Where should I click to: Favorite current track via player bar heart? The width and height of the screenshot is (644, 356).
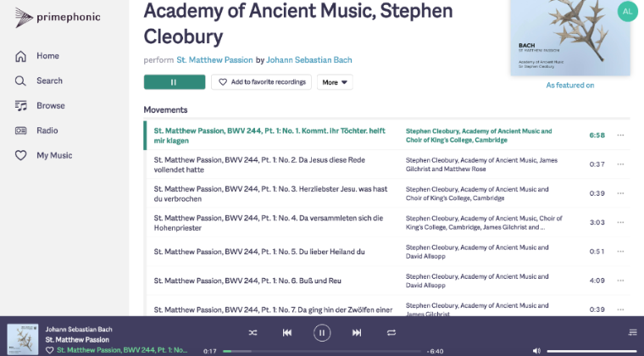[50, 350]
